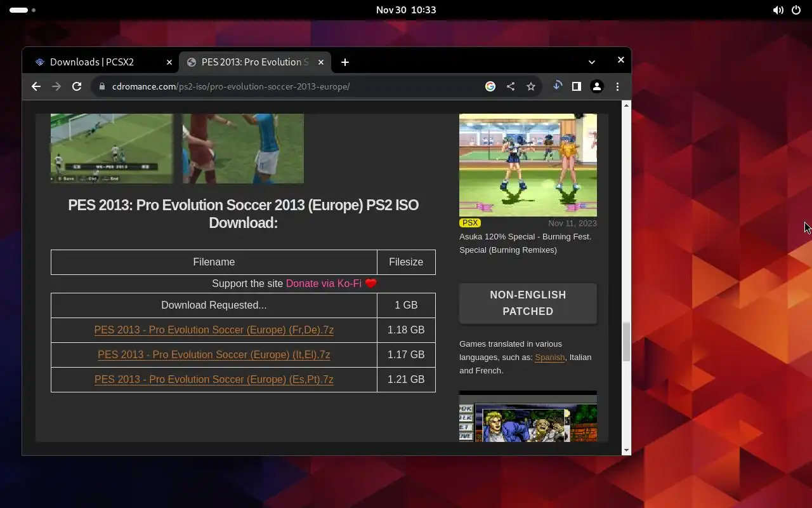Click the vertical scrollbar thumb
The height and width of the screenshot is (508, 812).
(x=626, y=342)
